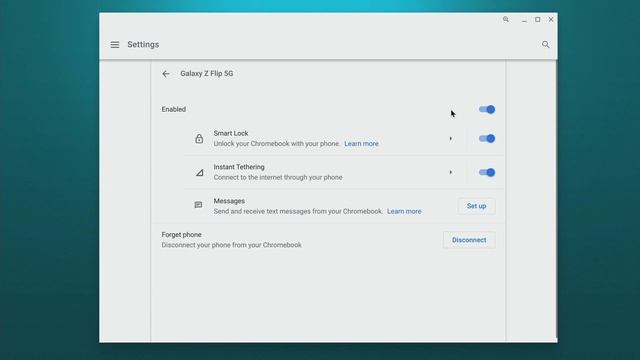The width and height of the screenshot is (640, 360).
Task: Disable the Smart Lock toggle
Action: click(x=487, y=139)
